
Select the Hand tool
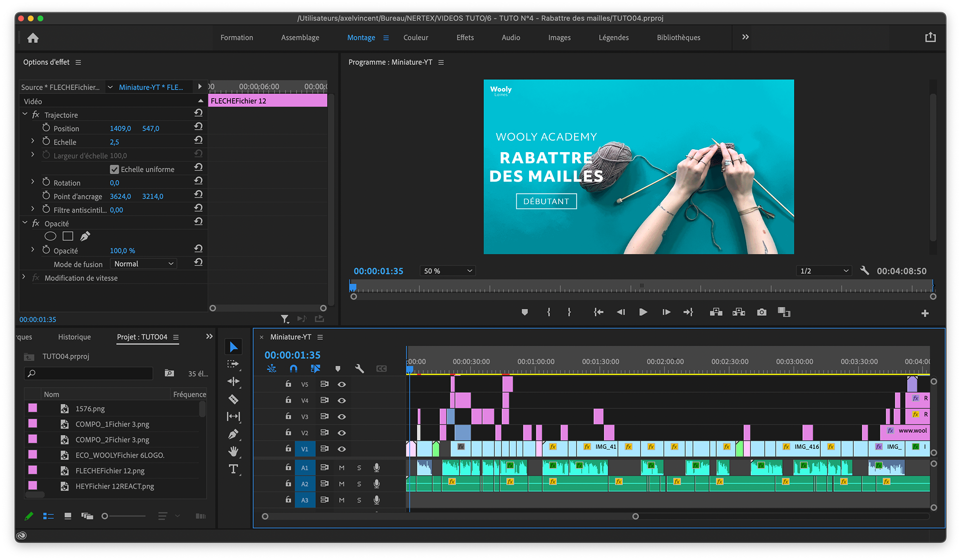pyautogui.click(x=233, y=451)
